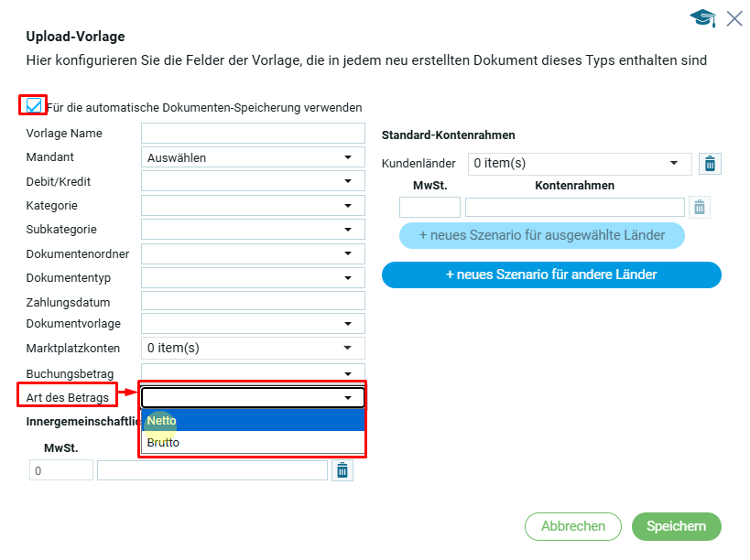
Task: Click the Abbrechen button
Action: point(573,526)
